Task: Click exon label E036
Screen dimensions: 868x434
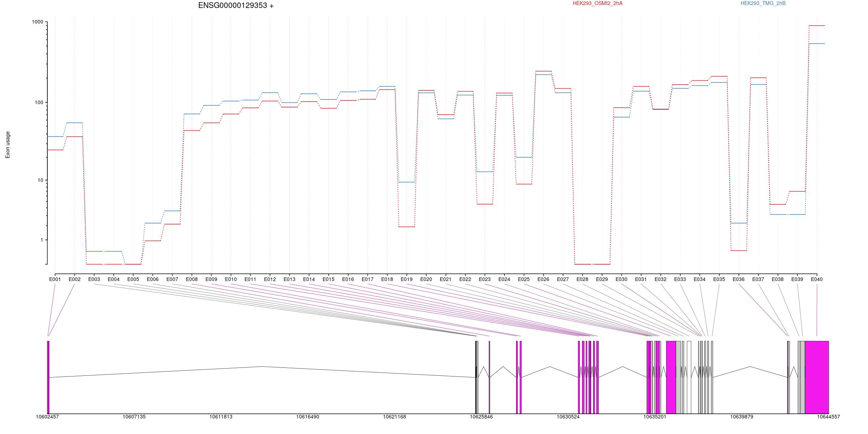Action: coord(739,279)
